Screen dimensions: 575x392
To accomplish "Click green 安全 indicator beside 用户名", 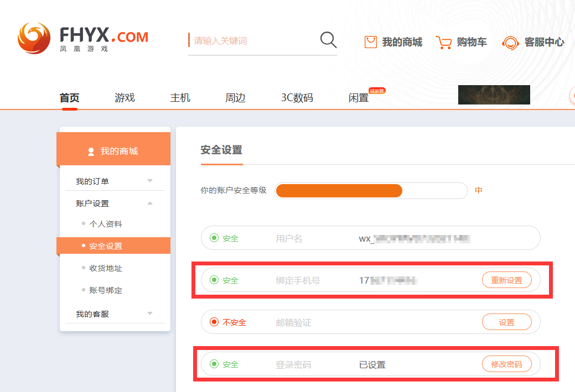I will 214,238.
